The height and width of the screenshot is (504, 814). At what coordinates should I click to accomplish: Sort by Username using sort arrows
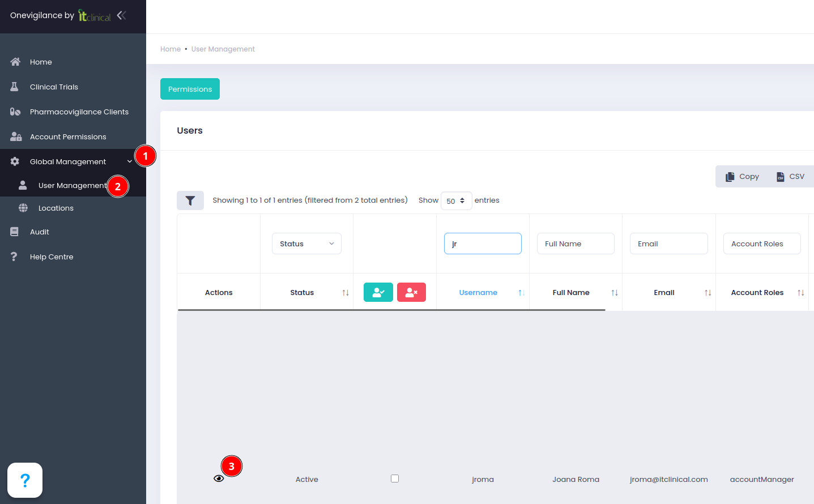pos(522,293)
